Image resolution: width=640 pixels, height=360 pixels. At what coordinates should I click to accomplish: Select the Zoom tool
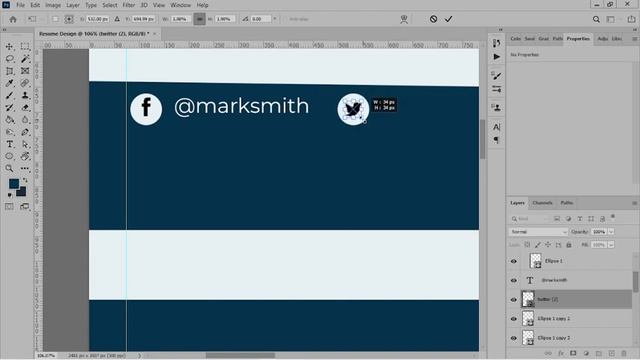9,168
